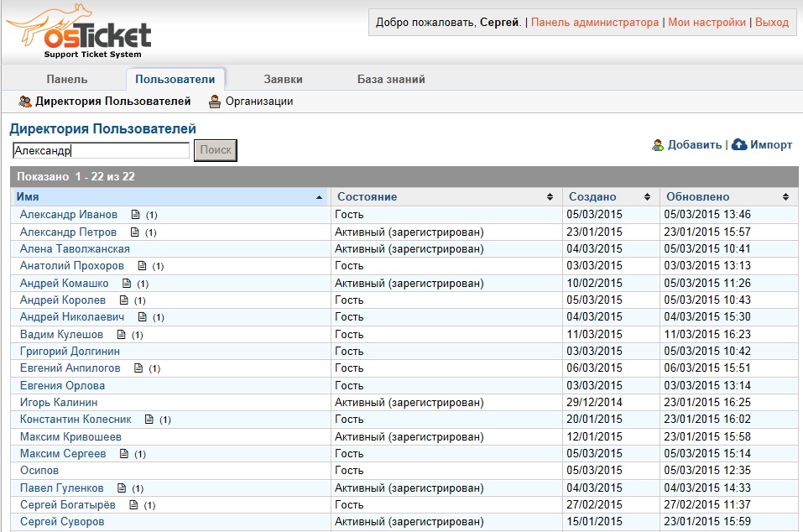Viewport: 803px width, 532px height.
Task: Open user Вадим Кулешов name link
Action: [x=61, y=334]
